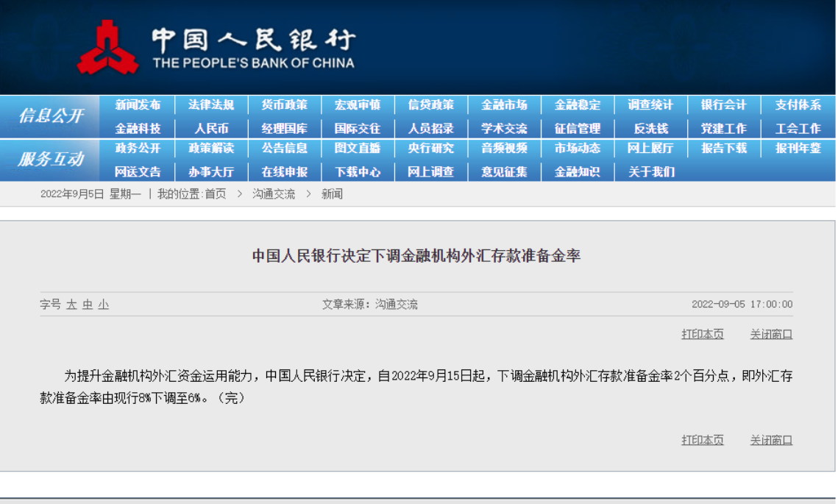Viewport: 838px width, 504px height.
Task: Click the 文章来源：沟通交流 source text
Action: [x=370, y=304]
